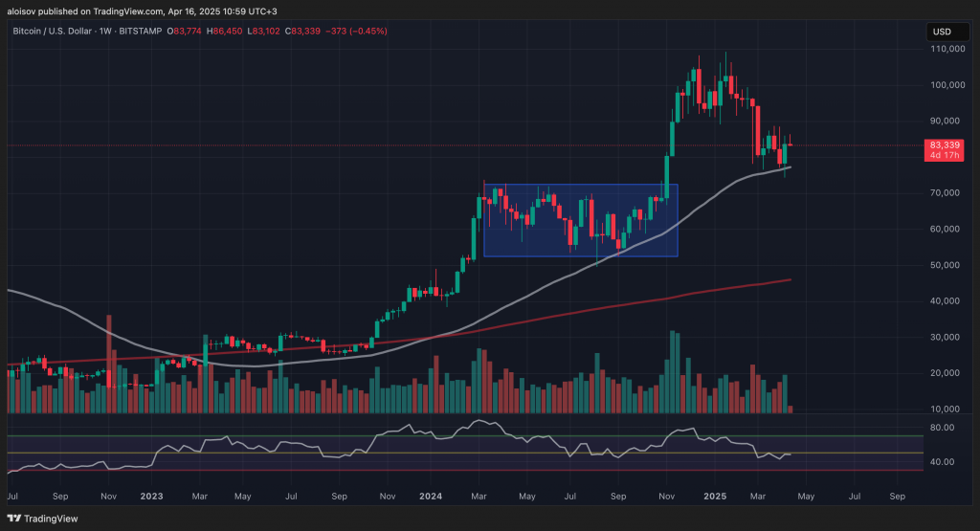Click the USD currency button
The width and height of the screenshot is (980, 531).
coord(947,32)
